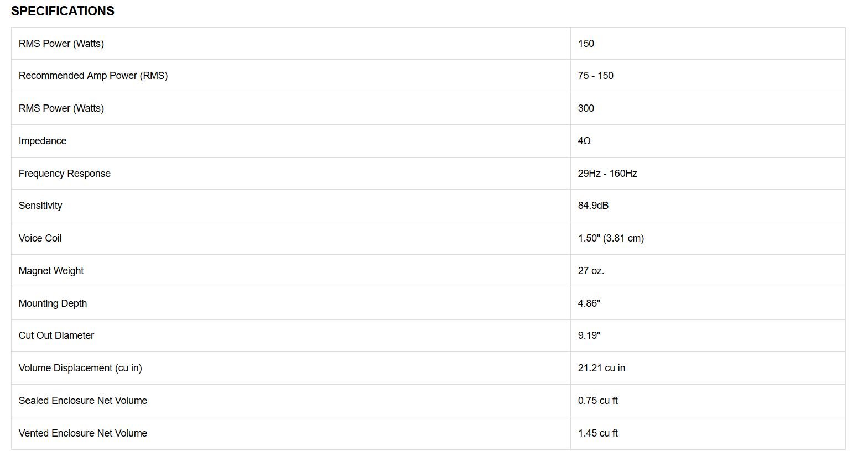Click the 4Ω impedance value
This screenshot has height=462, width=868.
point(584,141)
